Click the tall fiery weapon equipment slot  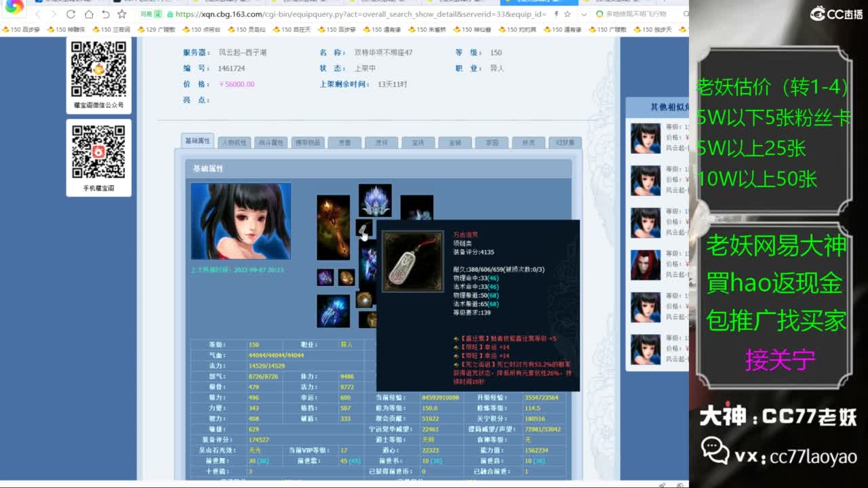point(333,228)
